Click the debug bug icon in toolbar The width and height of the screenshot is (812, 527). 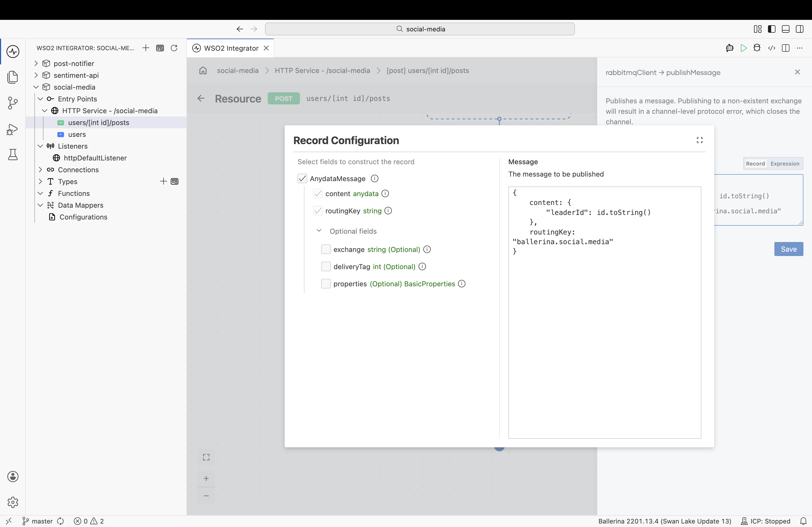[757, 48]
